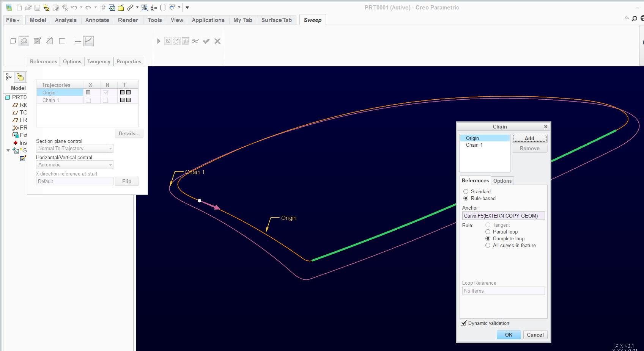644x351 pixels.
Task: Open the Tangency tab in sweep panel
Action: pos(99,61)
